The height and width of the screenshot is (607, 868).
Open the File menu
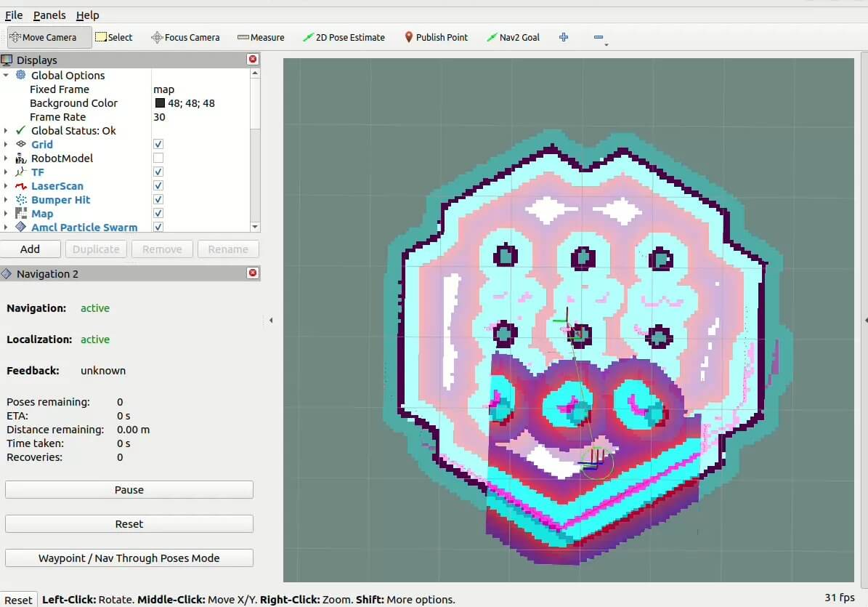(14, 15)
